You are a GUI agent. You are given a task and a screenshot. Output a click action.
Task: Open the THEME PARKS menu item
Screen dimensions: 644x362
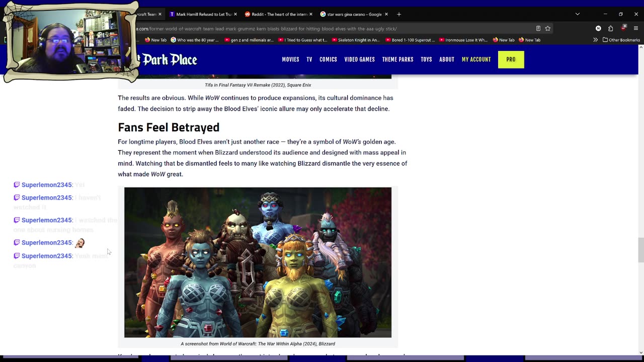397,59
